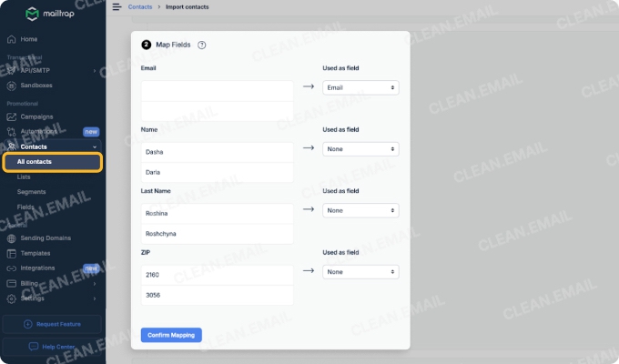
Task: Open the Name field mapping dropdown
Action: (360, 149)
